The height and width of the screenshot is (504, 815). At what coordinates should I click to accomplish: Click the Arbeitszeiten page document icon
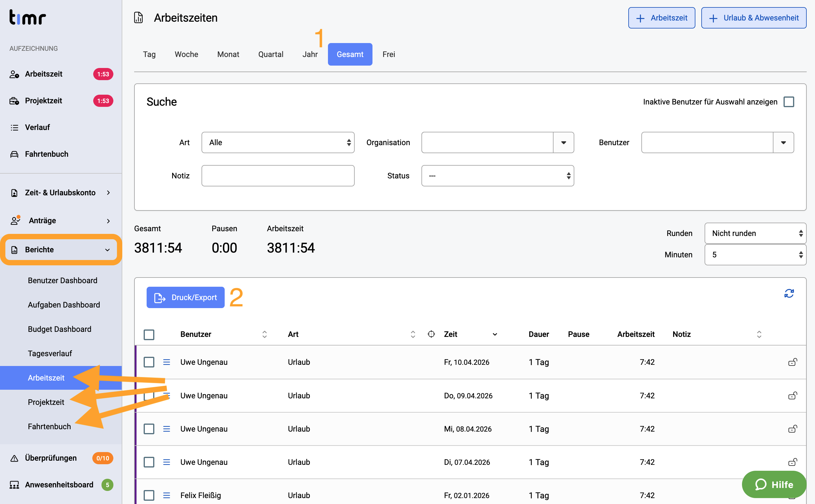(138, 18)
